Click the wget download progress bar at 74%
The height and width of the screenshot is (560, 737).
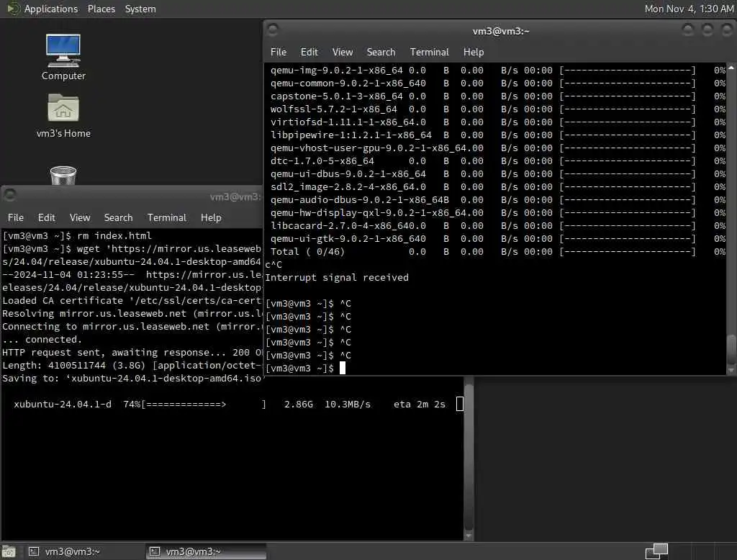204,405
